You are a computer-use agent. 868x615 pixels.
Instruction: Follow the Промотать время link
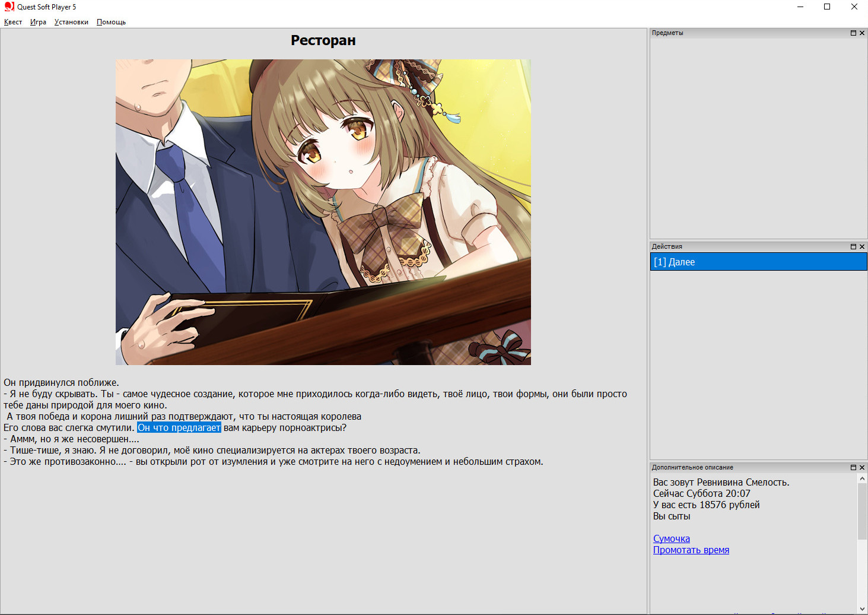(x=691, y=550)
